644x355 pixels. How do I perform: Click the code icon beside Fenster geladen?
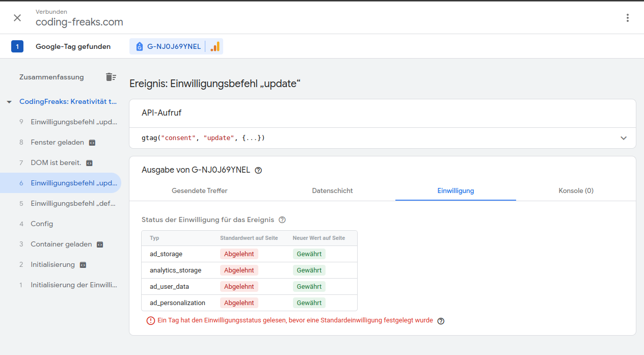pyautogui.click(x=92, y=142)
